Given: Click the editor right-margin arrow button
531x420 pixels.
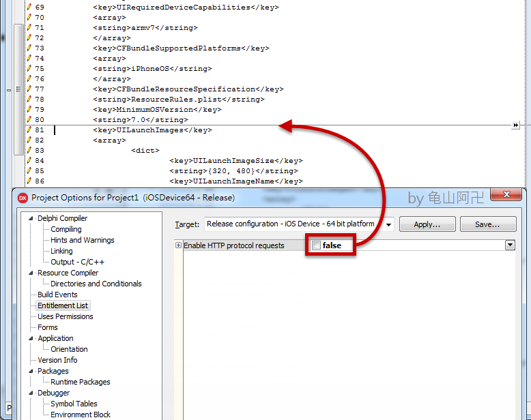Looking at the screenshot, I should click(x=515, y=125).
